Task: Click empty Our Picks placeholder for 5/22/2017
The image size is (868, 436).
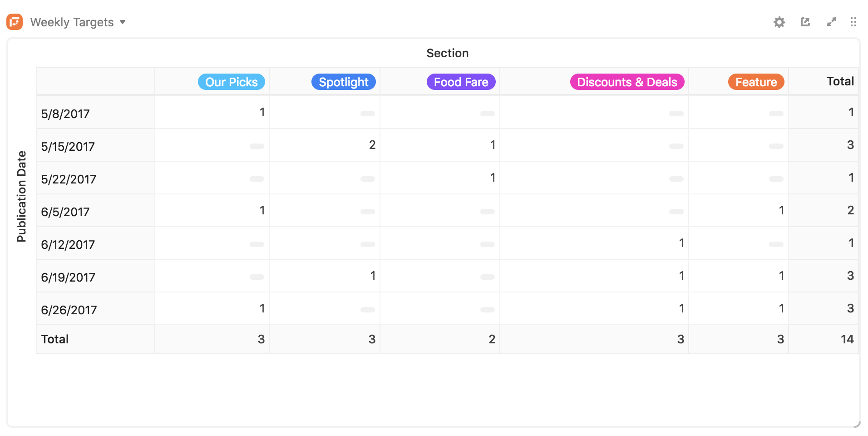Action: click(x=257, y=179)
